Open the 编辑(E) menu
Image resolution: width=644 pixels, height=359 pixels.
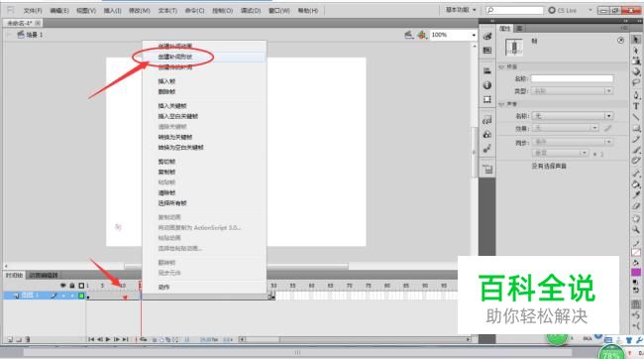coord(59,10)
